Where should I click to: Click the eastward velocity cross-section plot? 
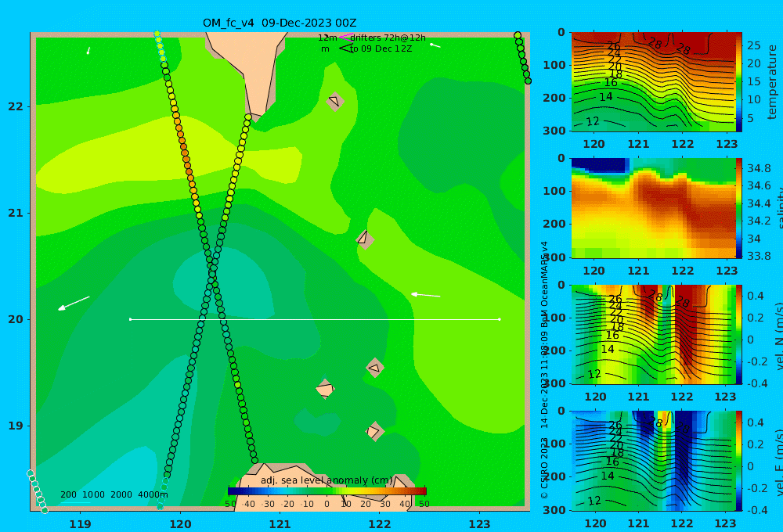[x=653, y=461]
